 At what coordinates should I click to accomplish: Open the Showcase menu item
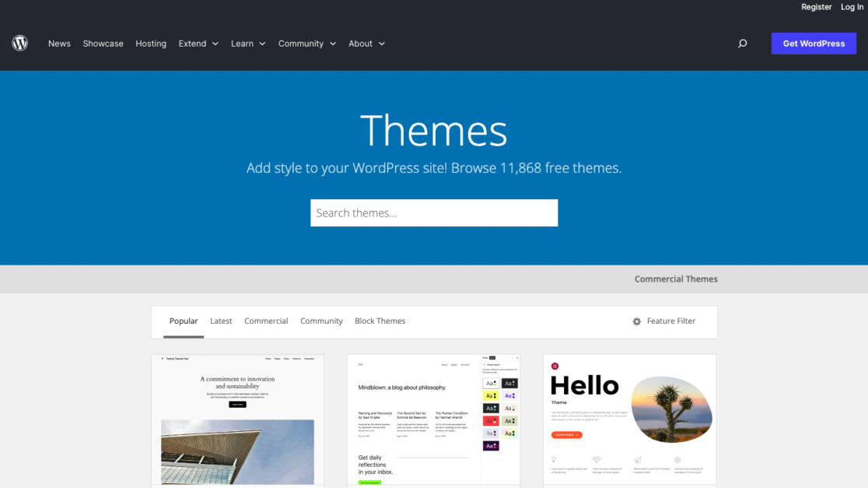tap(103, 44)
